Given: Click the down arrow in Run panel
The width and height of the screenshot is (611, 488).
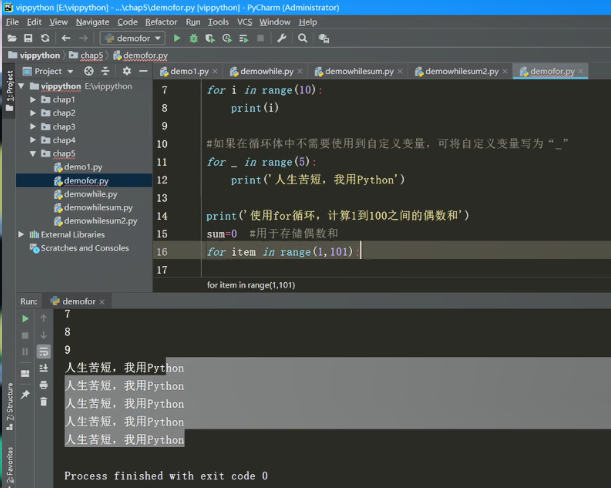Looking at the screenshot, I should point(44,335).
